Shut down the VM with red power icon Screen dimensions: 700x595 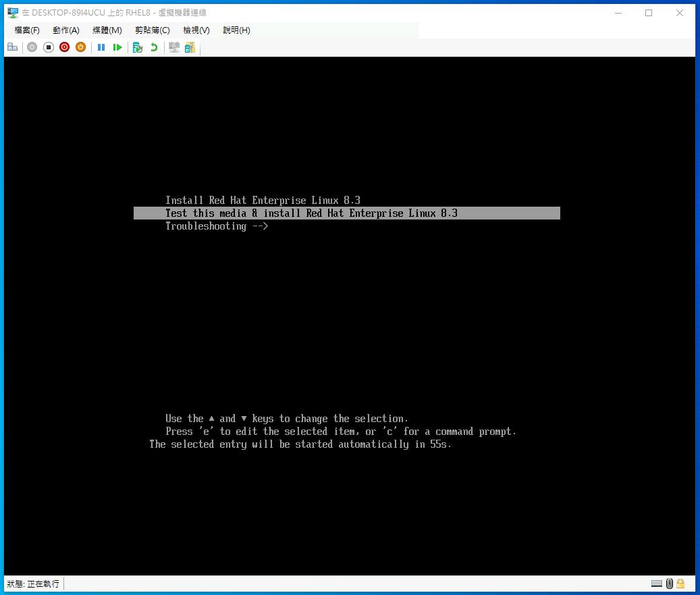[x=64, y=47]
